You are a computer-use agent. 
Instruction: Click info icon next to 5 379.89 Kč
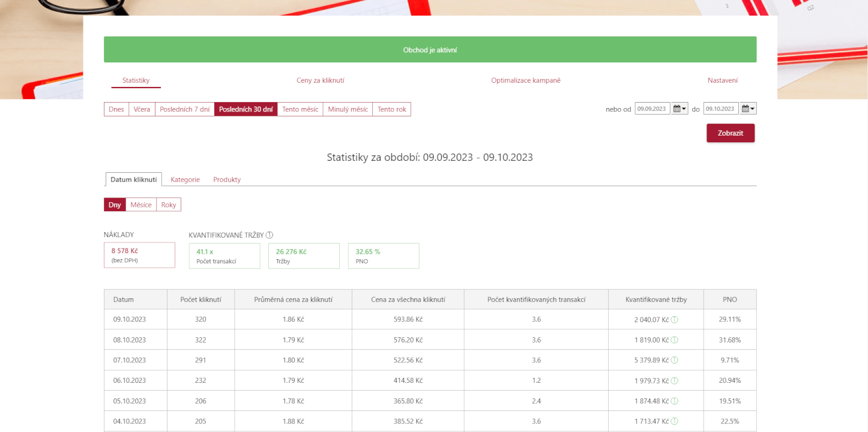tap(674, 360)
